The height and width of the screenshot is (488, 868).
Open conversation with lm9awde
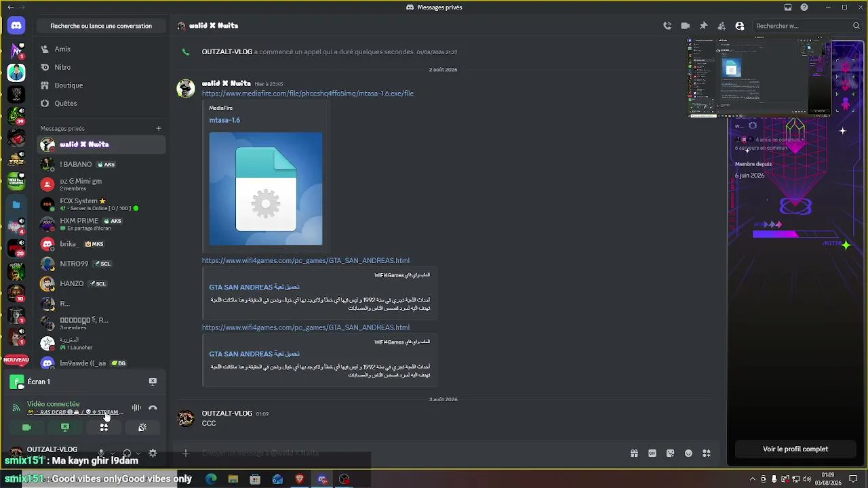pyautogui.click(x=101, y=363)
